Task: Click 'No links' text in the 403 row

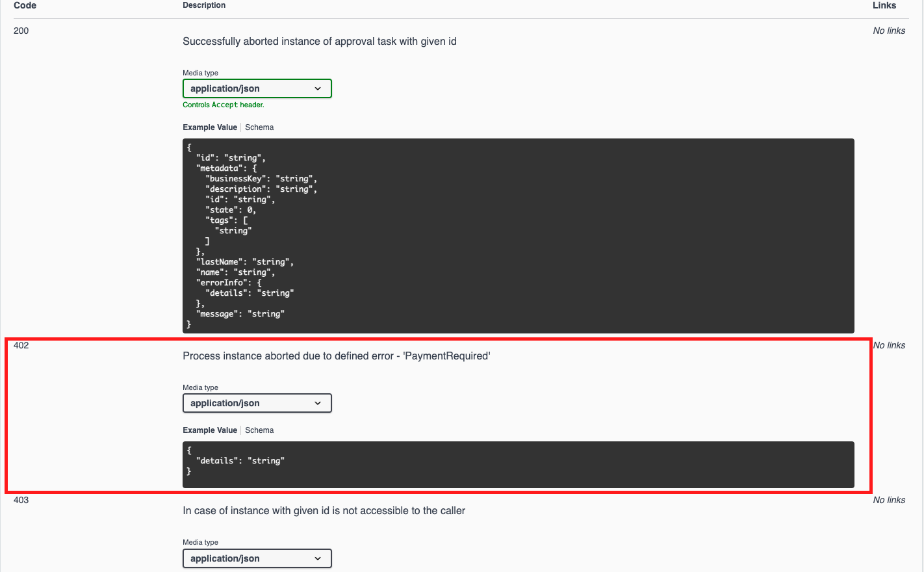Action: (x=889, y=500)
